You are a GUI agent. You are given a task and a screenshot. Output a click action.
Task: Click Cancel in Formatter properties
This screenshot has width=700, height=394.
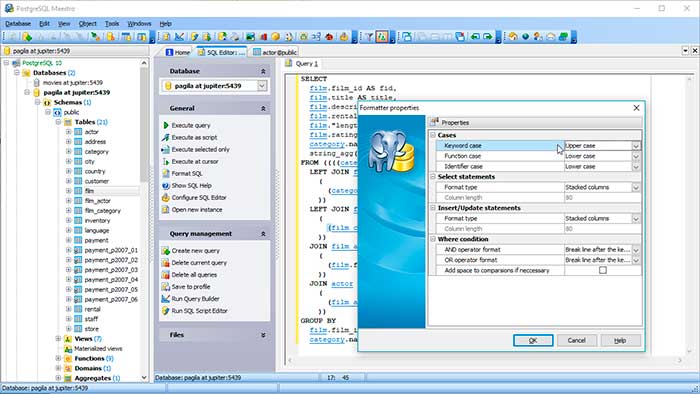coord(576,340)
